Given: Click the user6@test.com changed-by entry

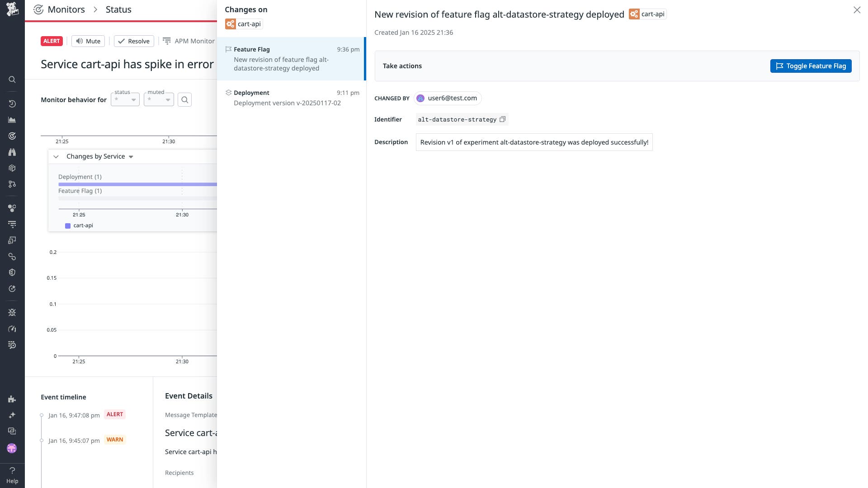Looking at the screenshot, I should pyautogui.click(x=448, y=98).
